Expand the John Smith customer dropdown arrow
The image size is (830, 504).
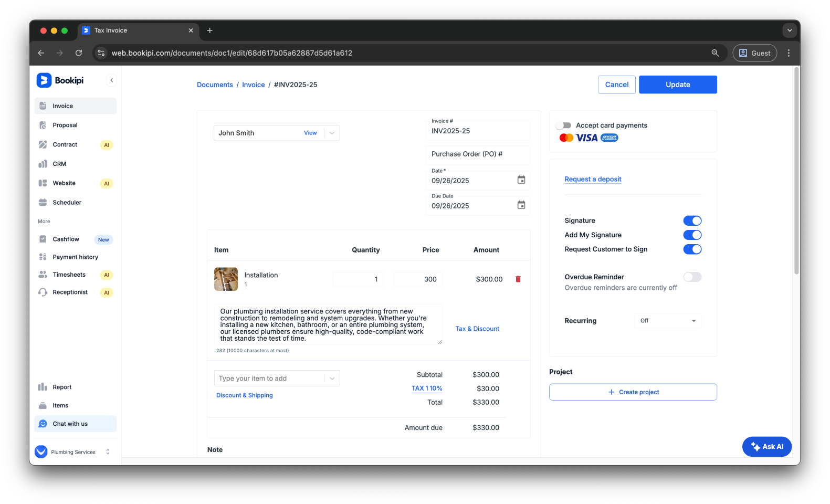click(332, 133)
